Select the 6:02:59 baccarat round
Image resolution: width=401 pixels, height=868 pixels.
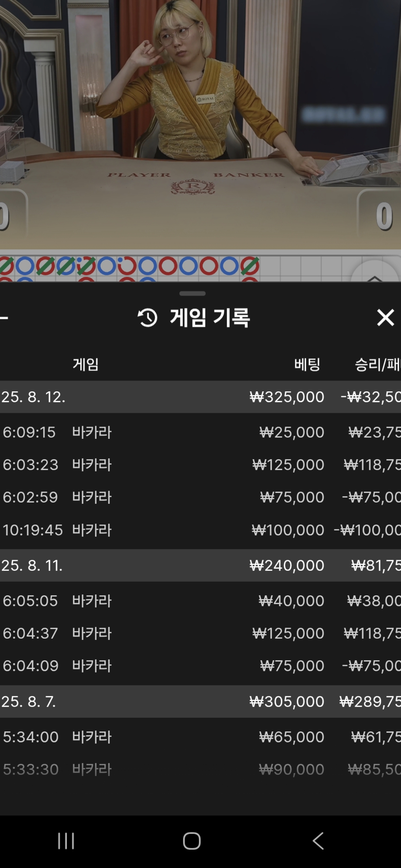pyautogui.click(x=200, y=497)
